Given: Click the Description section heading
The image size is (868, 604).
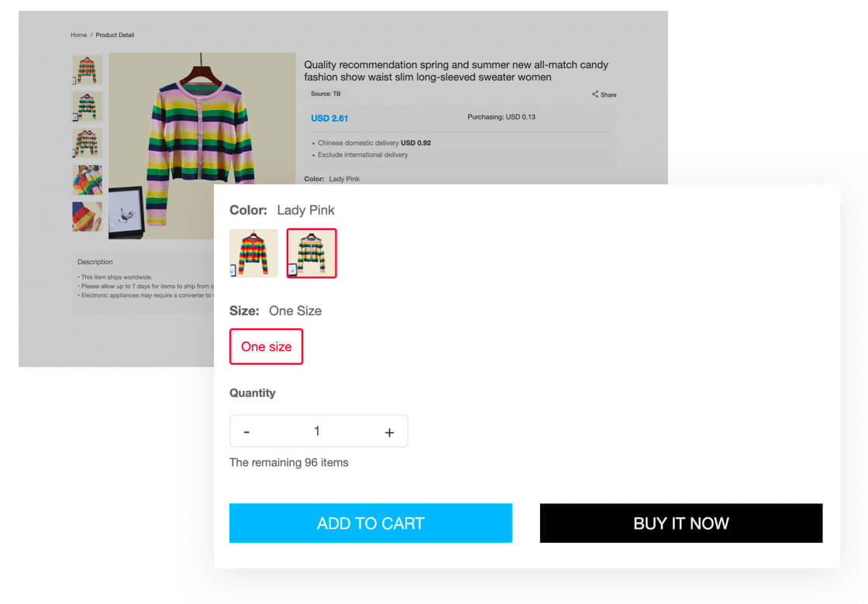Looking at the screenshot, I should pyautogui.click(x=95, y=262).
